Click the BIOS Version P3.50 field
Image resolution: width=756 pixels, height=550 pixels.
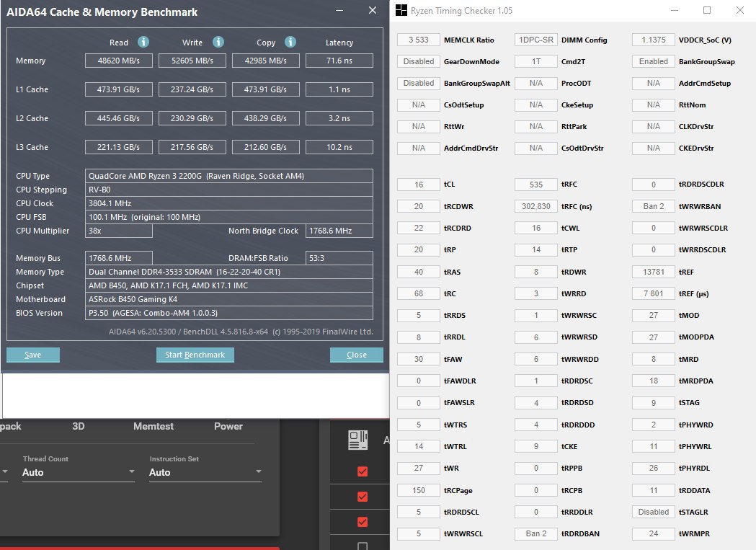tap(229, 313)
